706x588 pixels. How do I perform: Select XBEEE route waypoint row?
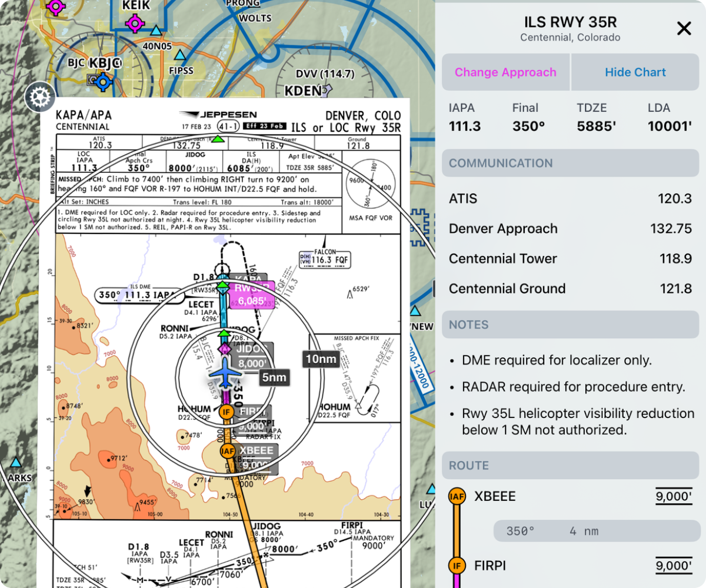click(x=570, y=496)
